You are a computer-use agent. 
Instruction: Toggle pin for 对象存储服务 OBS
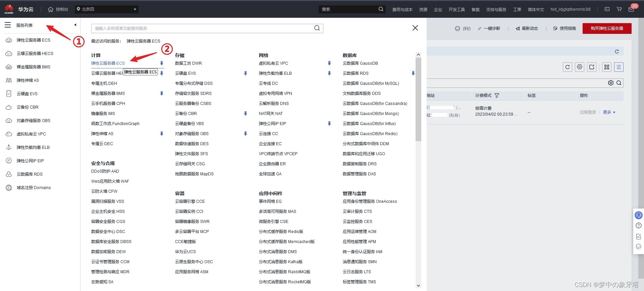[x=246, y=134]
